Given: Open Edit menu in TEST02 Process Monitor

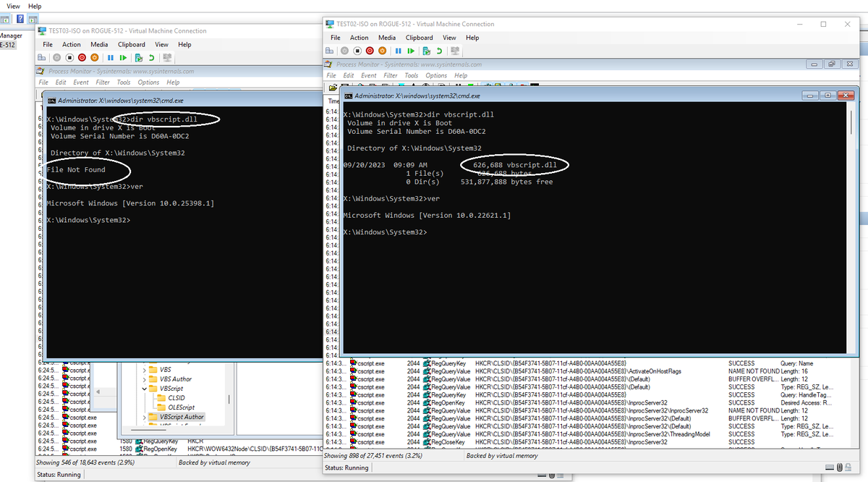Looking at the screenshot, I should 349,75.
